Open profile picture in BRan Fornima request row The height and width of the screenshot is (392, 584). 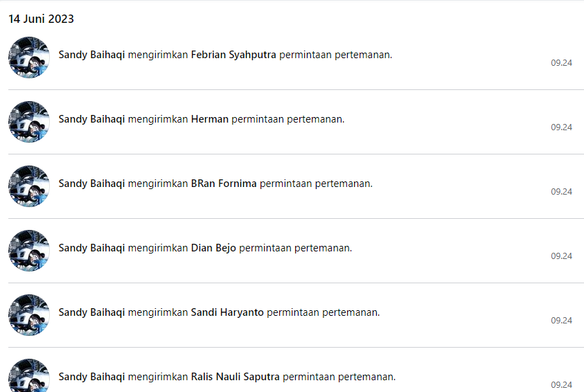tap(29, 186)
